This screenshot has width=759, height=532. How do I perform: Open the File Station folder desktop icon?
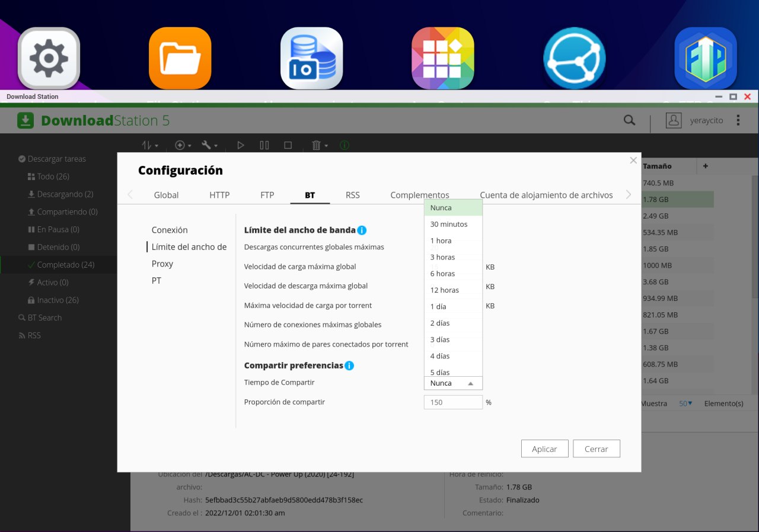point(180,58)
